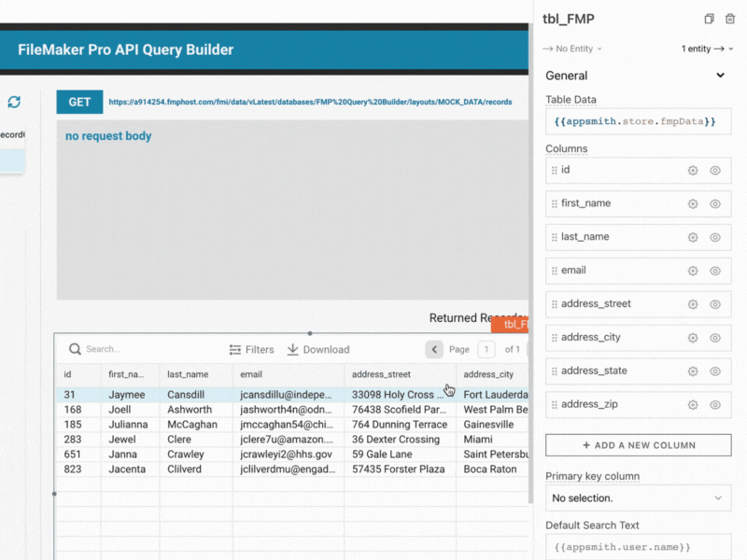
Task: Open the Primary key column selector
Action: pyautogui.click(x=638, y=497)
